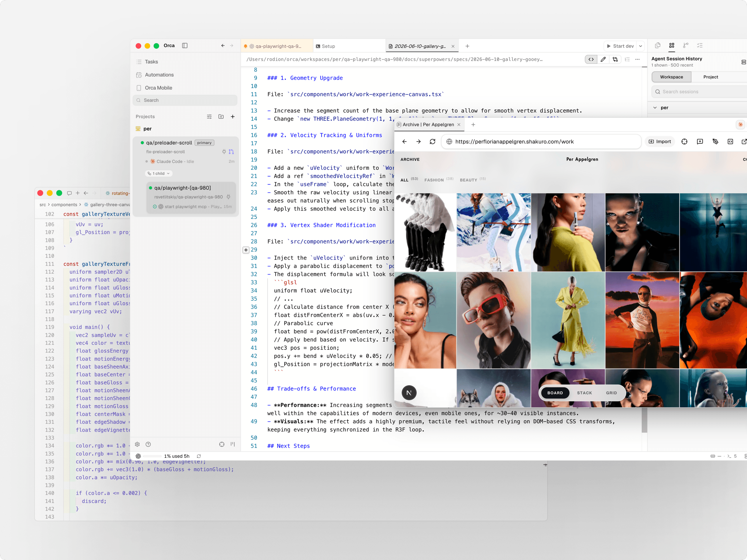Click the Search field in sidebar

[185, 100]
